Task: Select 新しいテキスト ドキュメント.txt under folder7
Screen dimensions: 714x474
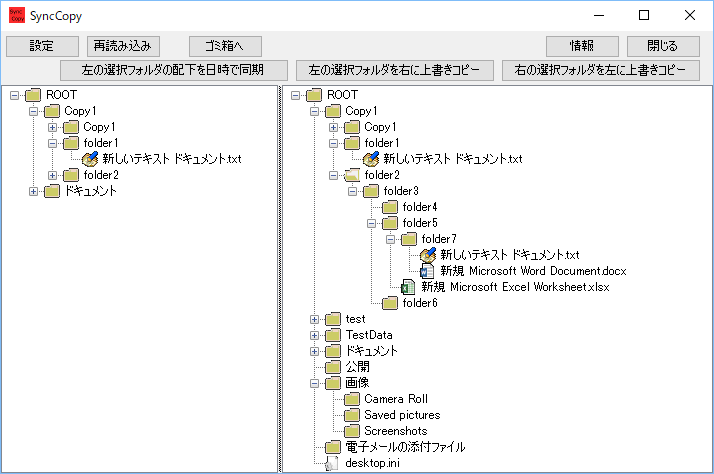Action: coord(510,255)
